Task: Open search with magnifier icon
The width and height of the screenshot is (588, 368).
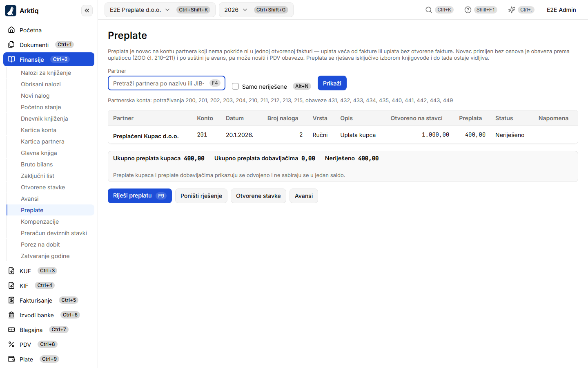Action: 429,10
